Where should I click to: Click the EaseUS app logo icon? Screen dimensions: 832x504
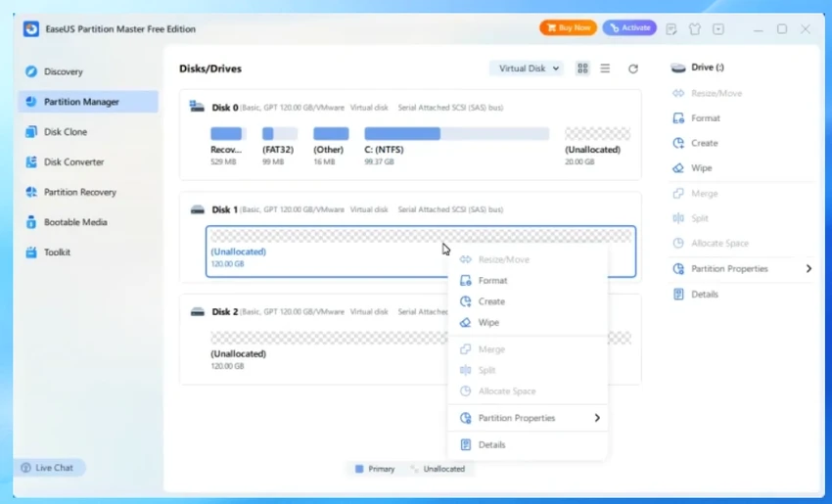[30, 28]
